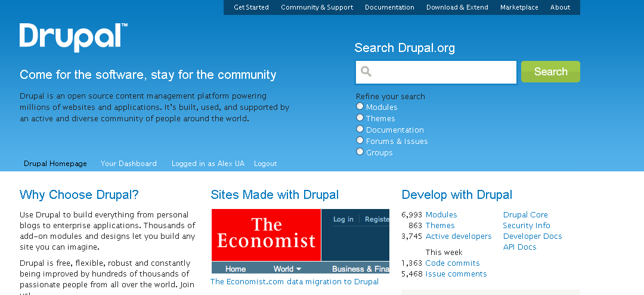Open the Code commits link
Image resolution: width=644 pixels, height=295 pixels.
452,263
